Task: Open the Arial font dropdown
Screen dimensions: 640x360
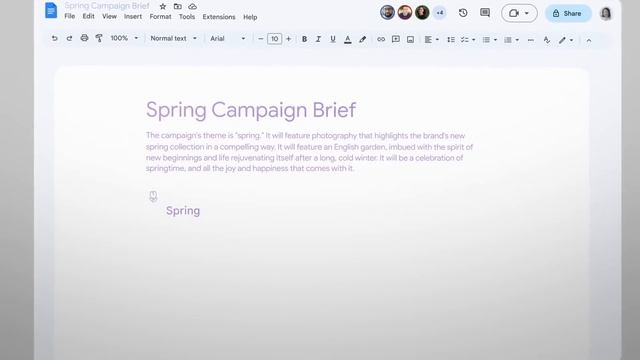Action: click(x=228, y=38)
